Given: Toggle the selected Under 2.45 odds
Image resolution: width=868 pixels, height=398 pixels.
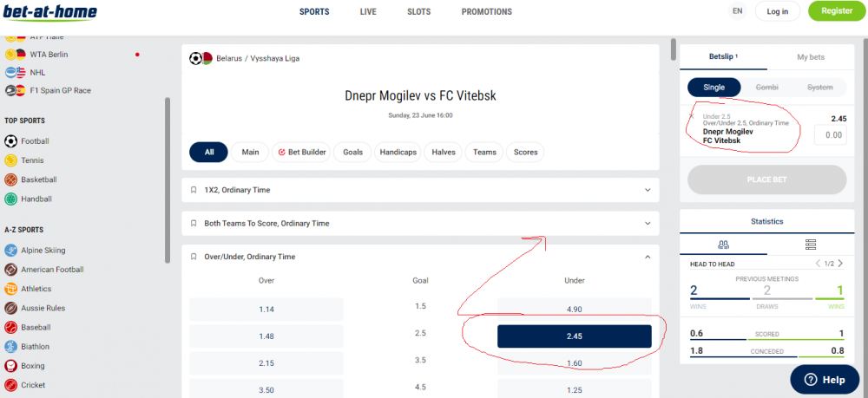Looking at the screenshot, I should point(574,336).
